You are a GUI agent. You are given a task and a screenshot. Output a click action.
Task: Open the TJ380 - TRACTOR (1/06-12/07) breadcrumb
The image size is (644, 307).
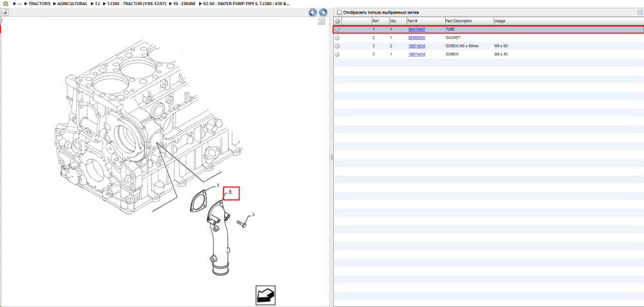[x=137, y=4]
